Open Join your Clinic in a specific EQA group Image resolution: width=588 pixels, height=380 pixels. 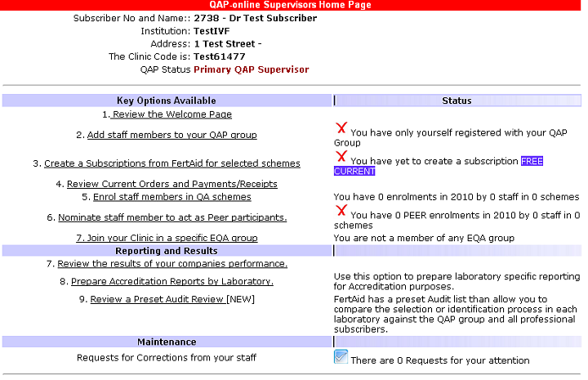(167, 238)
